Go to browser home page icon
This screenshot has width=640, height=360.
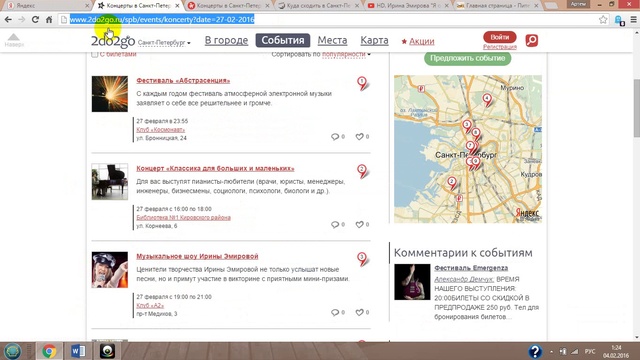click(49, 19)
